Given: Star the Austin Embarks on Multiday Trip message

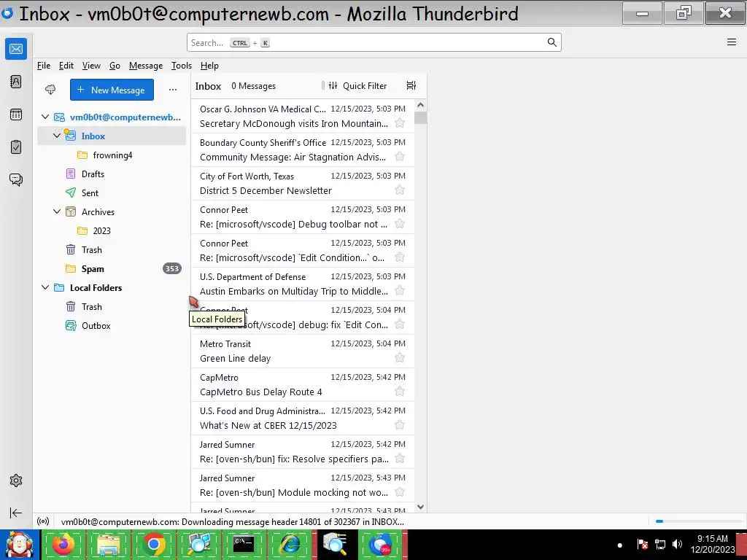Looking at the screenshot, I should (x=400, y=290).
